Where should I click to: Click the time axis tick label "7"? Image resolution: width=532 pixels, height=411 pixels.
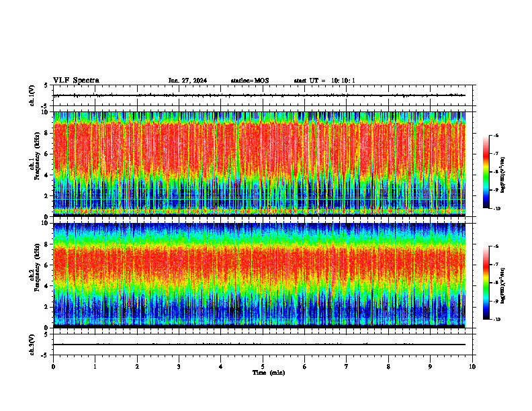tap(347, 367)
